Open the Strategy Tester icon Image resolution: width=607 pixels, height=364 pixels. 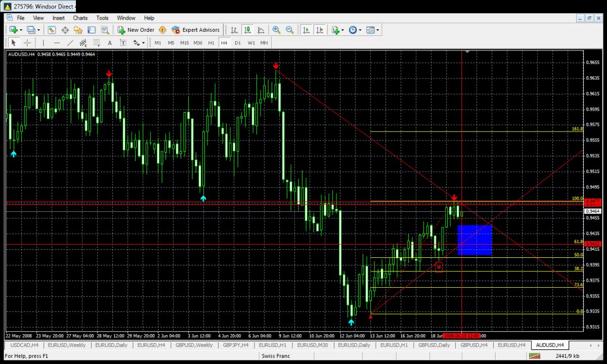click(x=105, y=30)
